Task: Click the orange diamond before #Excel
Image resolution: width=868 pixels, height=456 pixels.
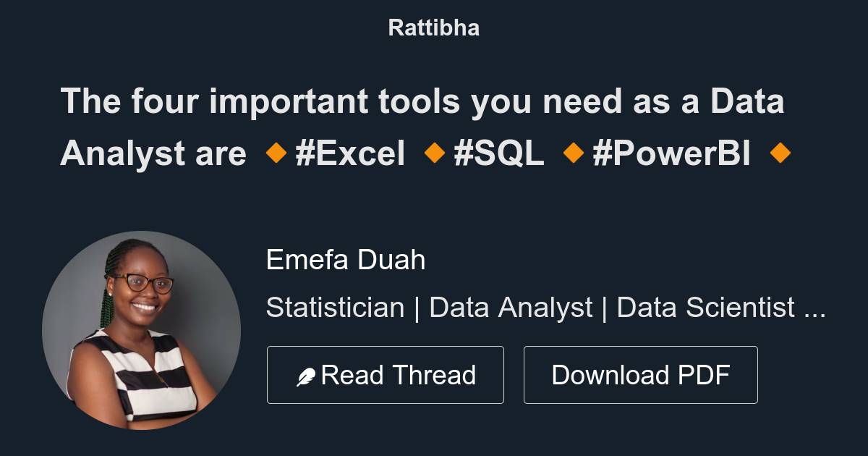Action: click(x=276, y=153)
